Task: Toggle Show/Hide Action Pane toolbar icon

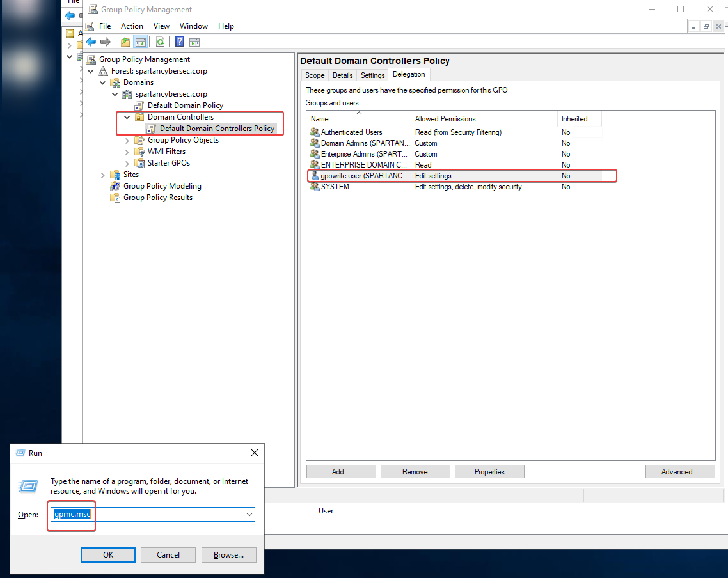Action: [194, 42]
